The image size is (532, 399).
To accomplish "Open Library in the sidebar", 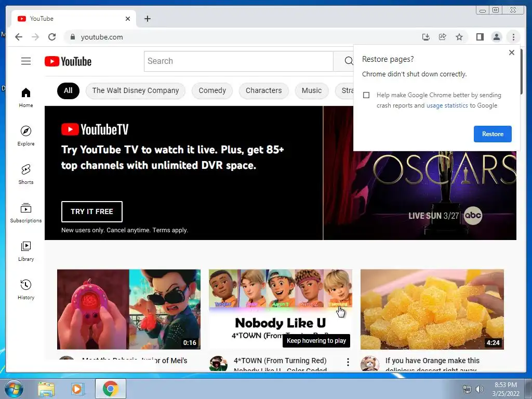I will click(x=26, y=251).
